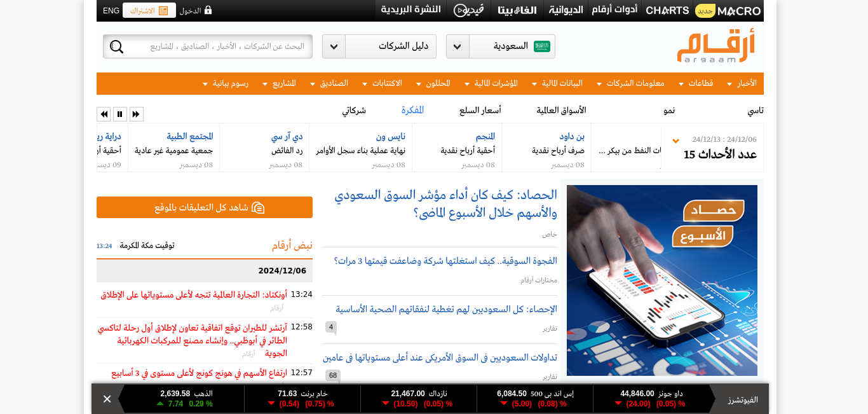This screenshot has width=868, height=414.
Task: Open تداولات السعوديين فى السوق الأمريكى article
Action: (x=440, y=357)
